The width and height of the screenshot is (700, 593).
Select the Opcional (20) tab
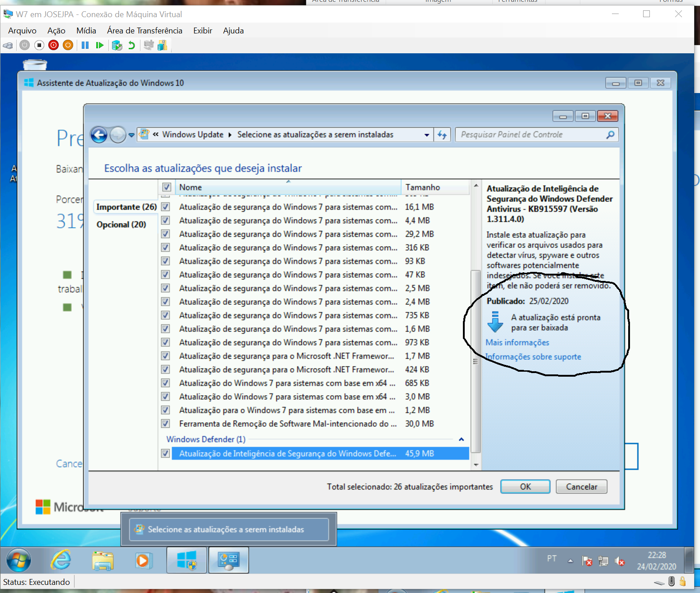[x=121, y=224]
